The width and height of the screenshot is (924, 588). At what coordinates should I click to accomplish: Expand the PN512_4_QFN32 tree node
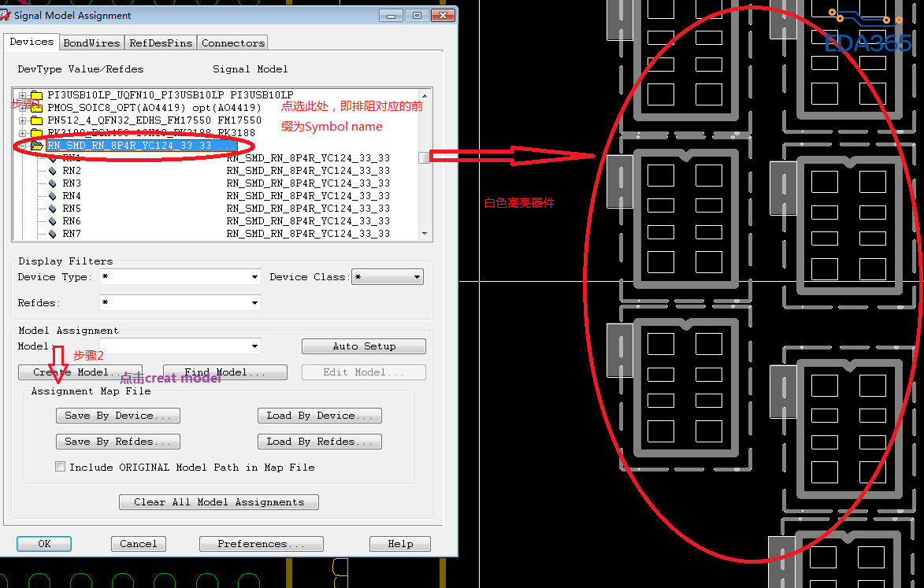pyautogui.click(x=23, y=120)
